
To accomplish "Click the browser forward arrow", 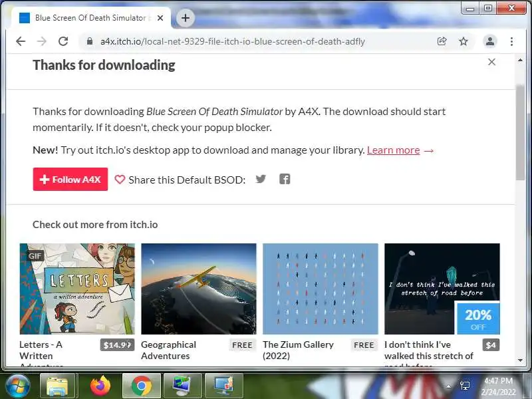I will pyautogui.click(x=42, y=41).
